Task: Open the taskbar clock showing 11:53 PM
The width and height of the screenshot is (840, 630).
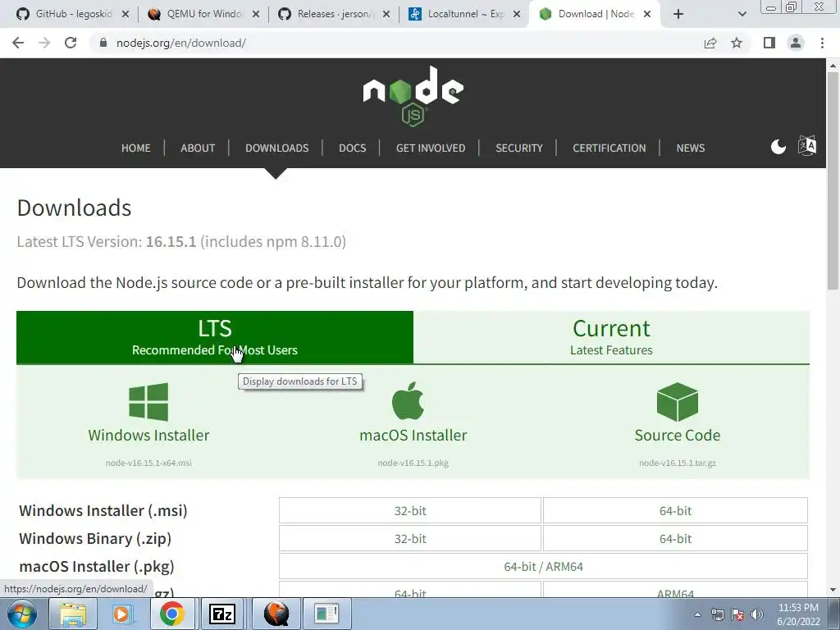Action: pos(798,614)
